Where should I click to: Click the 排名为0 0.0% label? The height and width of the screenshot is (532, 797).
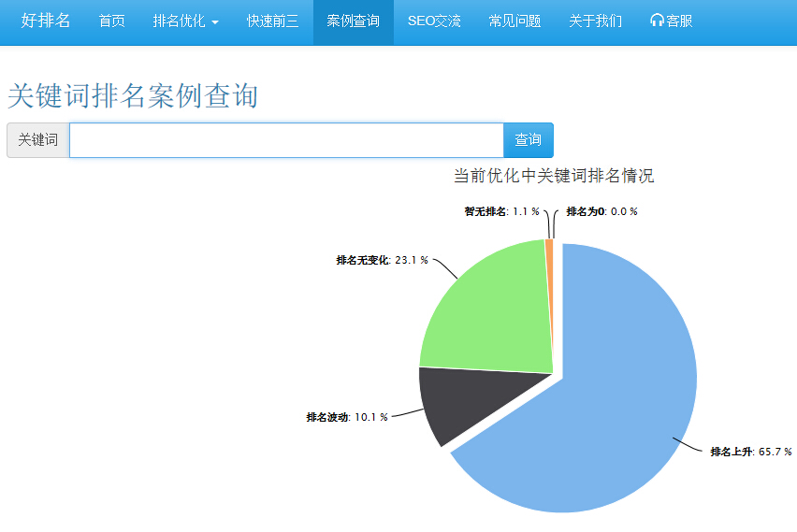pyautogui.click(x=601, y=211)
